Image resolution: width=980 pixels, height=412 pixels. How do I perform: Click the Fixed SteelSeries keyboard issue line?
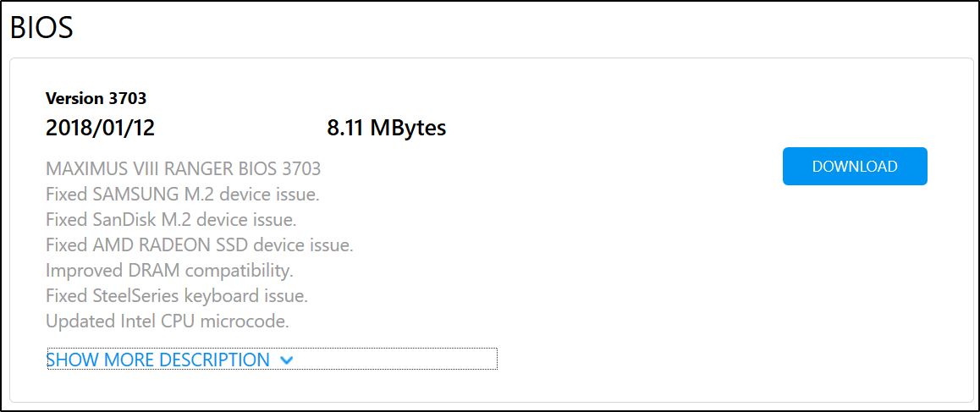pos(176,296)
